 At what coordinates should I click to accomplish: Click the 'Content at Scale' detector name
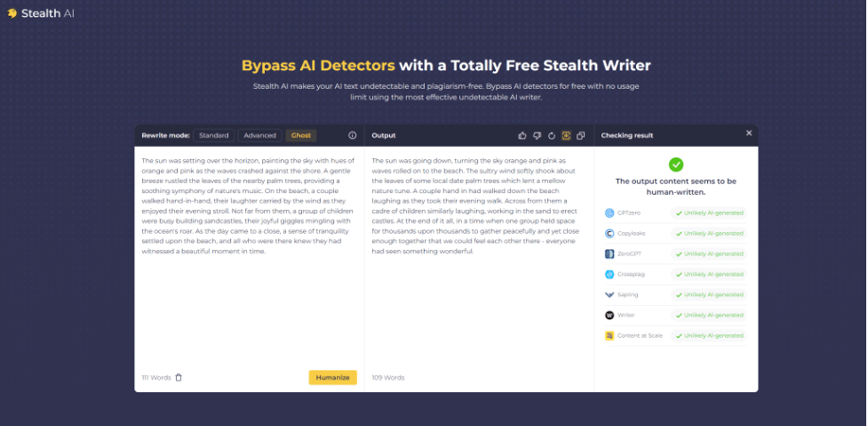click(x=640, y=335)
